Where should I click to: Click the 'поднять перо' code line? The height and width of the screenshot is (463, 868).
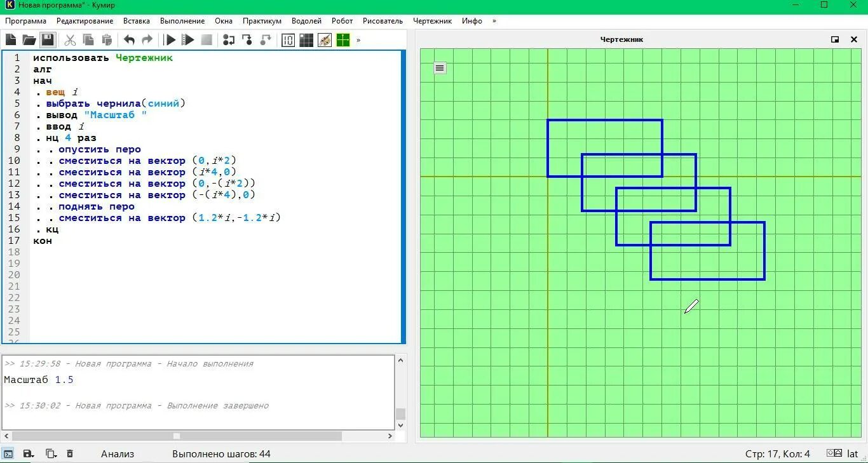[97, 206]
